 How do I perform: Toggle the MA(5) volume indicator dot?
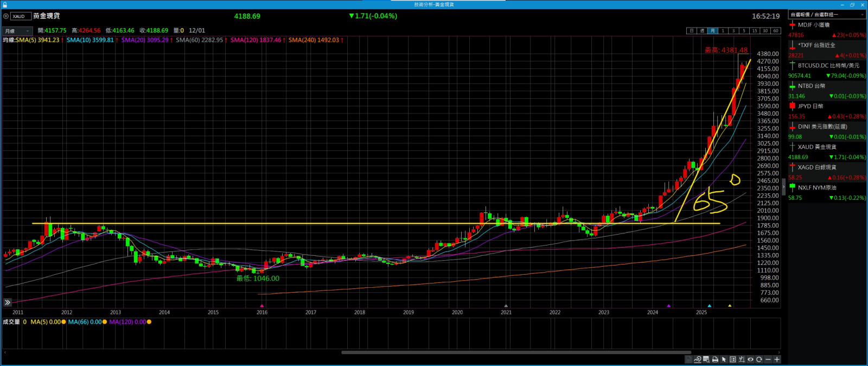[64, 322]
